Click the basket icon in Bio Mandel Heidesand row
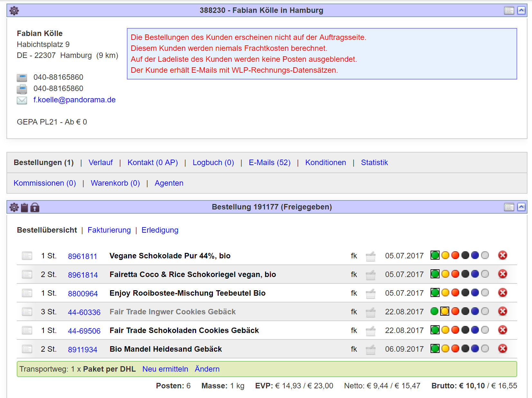 [x=371, y=349]
